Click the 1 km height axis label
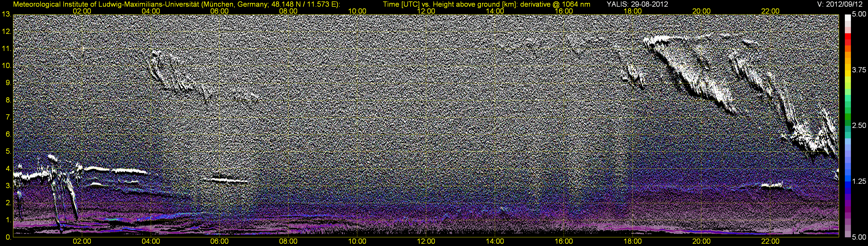Viewport: 868px width, 246px height. [x=8, y=221]
